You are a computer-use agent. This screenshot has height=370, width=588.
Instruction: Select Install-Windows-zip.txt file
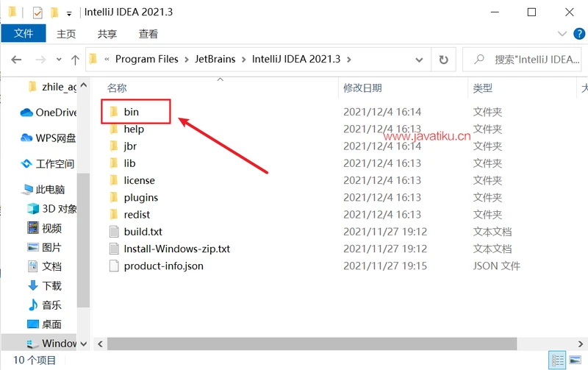[176, 249]
